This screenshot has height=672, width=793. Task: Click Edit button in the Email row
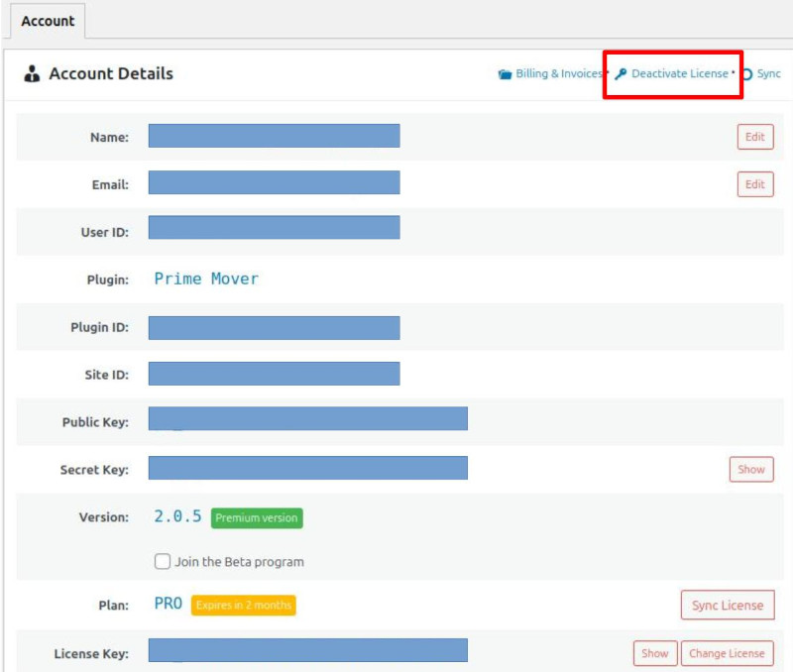[755, 184]
